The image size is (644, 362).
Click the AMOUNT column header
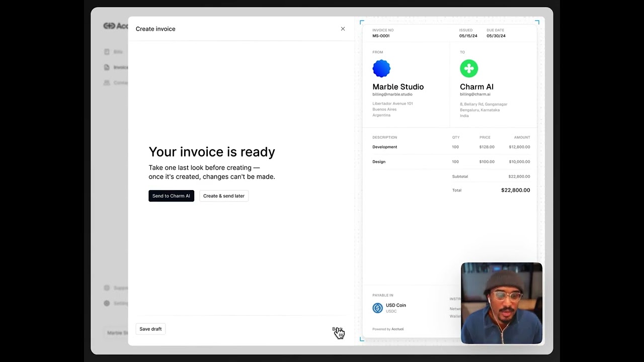pos(522,137)
